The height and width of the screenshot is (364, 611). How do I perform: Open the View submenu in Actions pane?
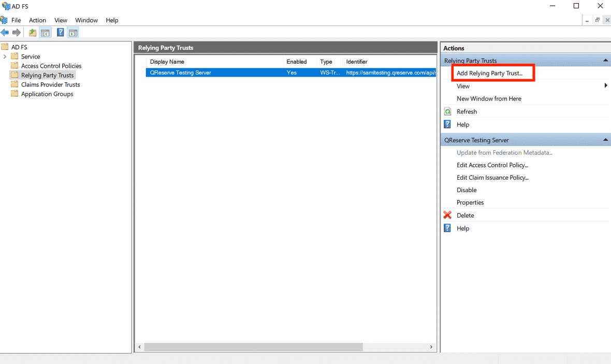pyautogui.click(x=605, y=86)
